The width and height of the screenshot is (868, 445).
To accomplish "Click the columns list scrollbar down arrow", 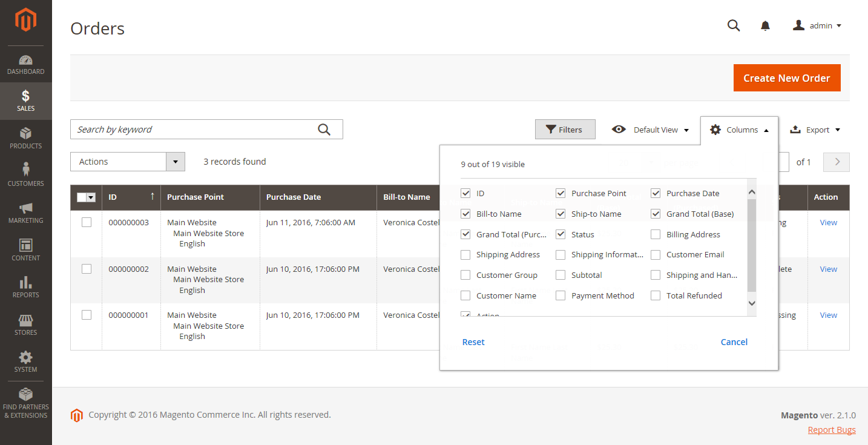I will [752, 303].
